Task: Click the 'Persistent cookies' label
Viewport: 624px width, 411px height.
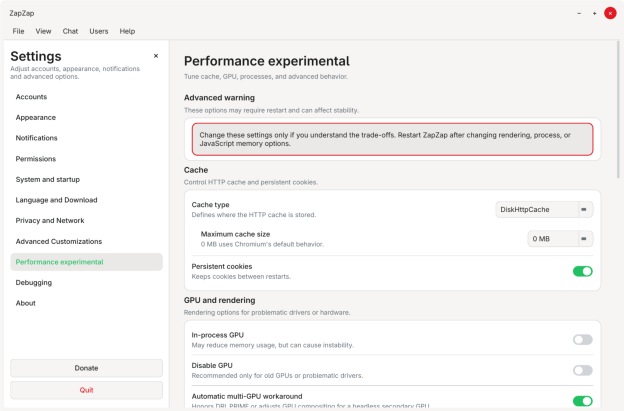Action: pyautogui.click(x=222, y=267)
